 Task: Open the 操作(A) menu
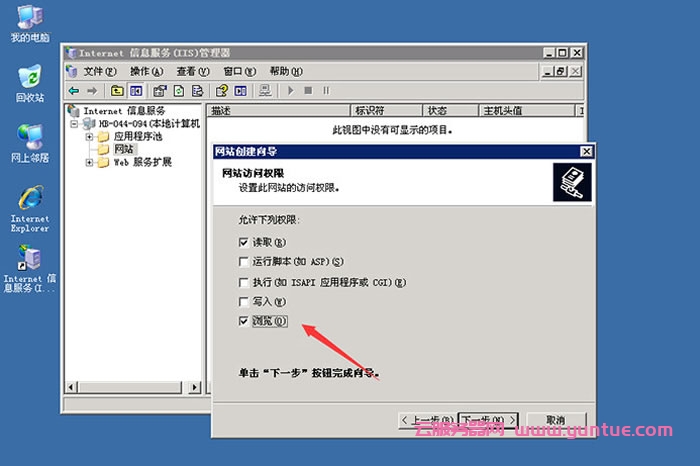pos(146,71)
